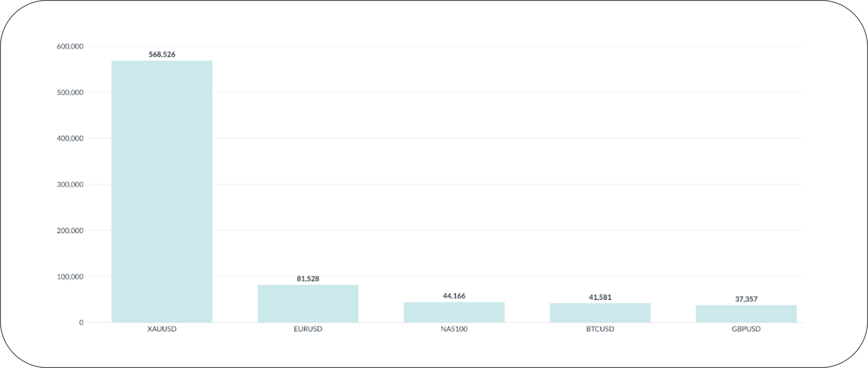Click the 0 y-axis tick label
Viewport: 868px width, 368px height.
tap(81, 323)
